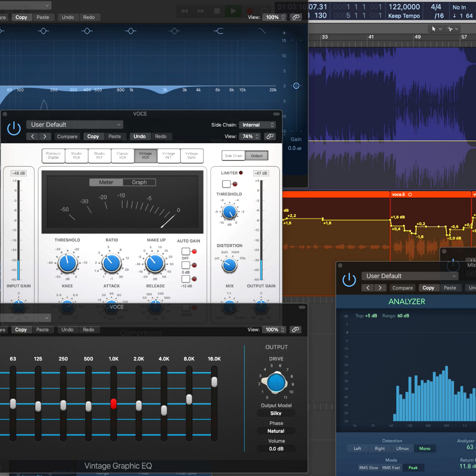Click the Compressor Ratio knob
The height and width of the screenshot is (476, 476).
[x=111, y=263]
